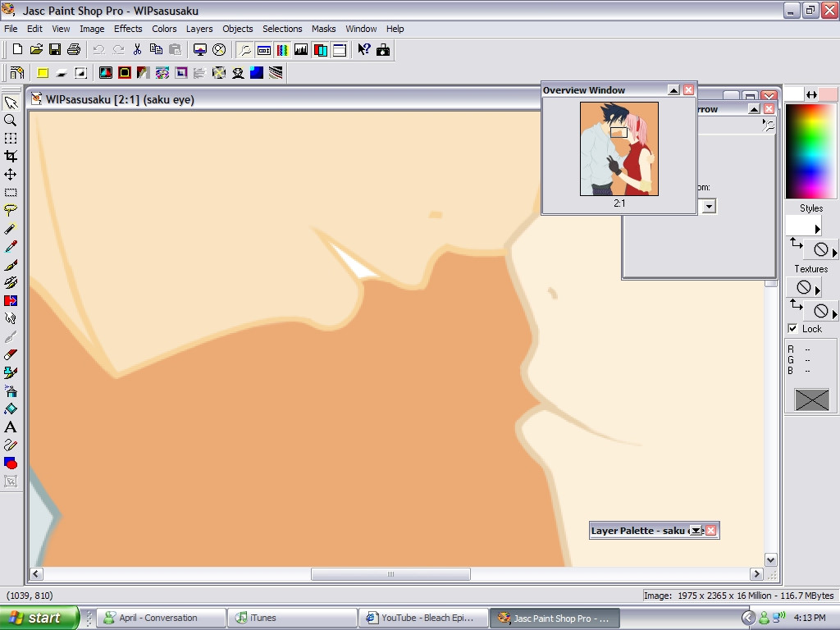The height and width of the screenshot is (630, 840).
Task: Select the Clone Brush tool
Action: click(x=11, y=283)
